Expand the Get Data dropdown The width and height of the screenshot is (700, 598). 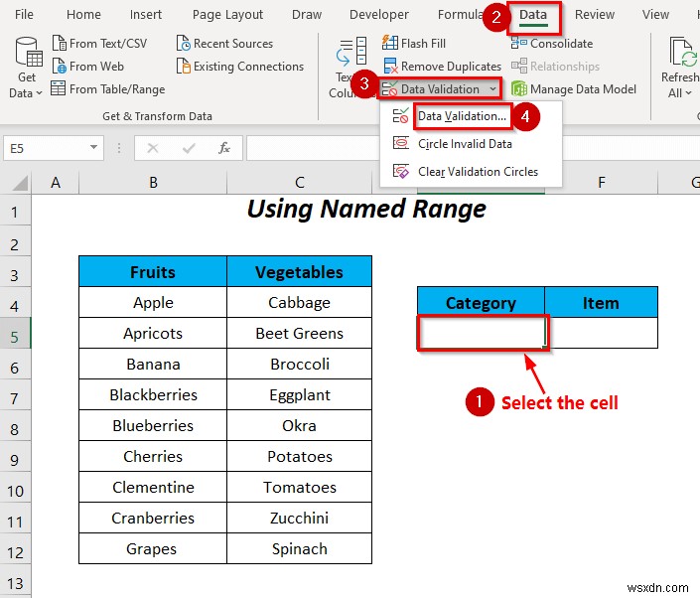click(x=39, y=93)
